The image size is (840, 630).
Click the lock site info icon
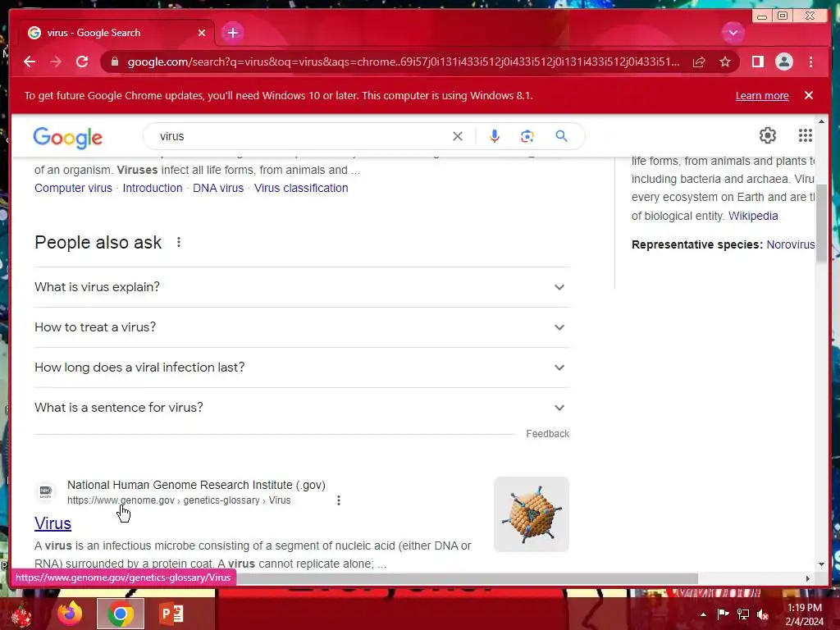[x=115, y=62]
